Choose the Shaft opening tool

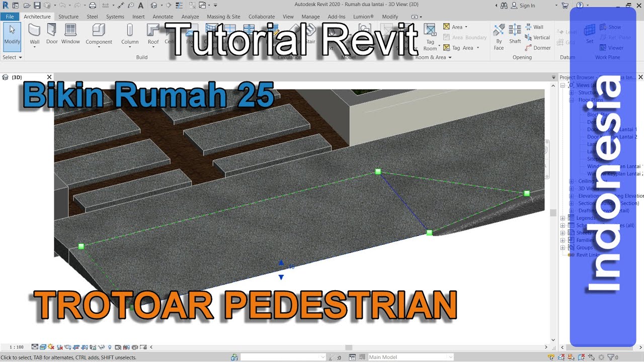point(515,34)
